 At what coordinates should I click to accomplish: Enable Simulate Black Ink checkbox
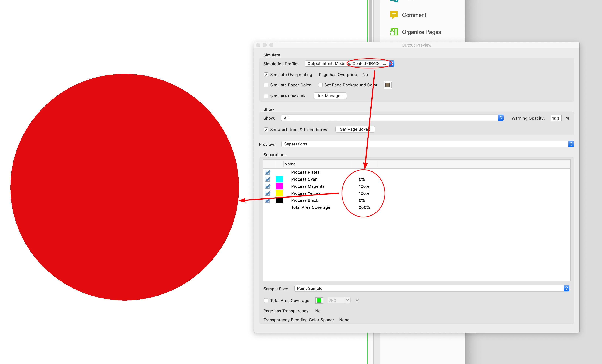tap(266, 96)
